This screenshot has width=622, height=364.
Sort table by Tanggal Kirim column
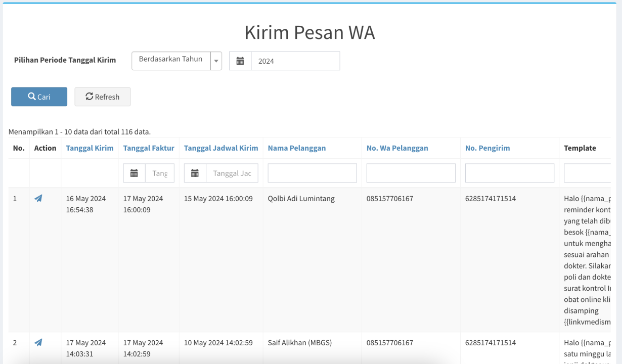point(90,148)
